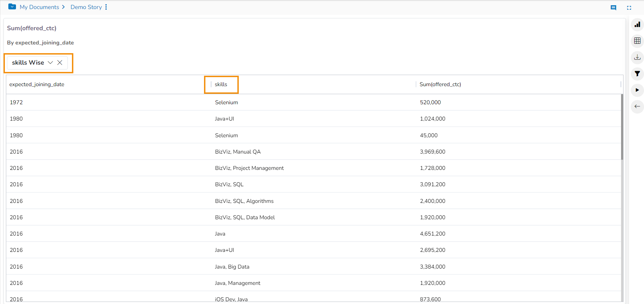Screen dimensions: 644x304
Task: Open the My Documents breadcrumb link
Action: click(x=39, y=7)
